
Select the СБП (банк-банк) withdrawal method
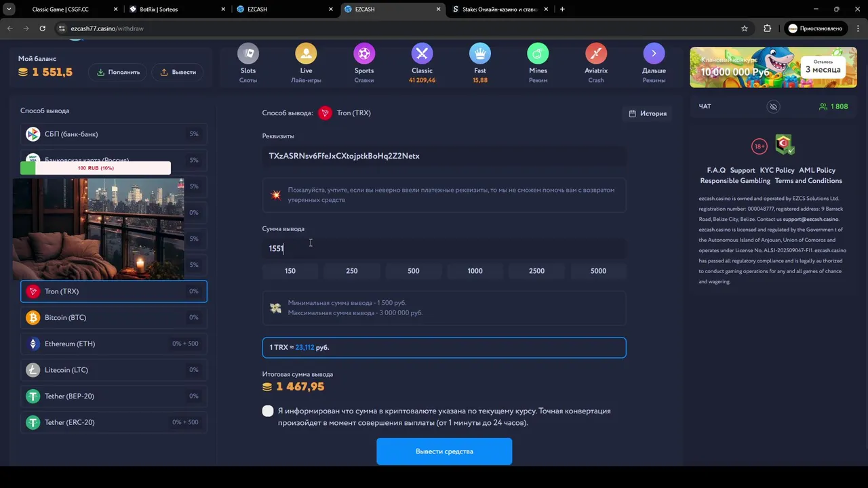[114, 134]
